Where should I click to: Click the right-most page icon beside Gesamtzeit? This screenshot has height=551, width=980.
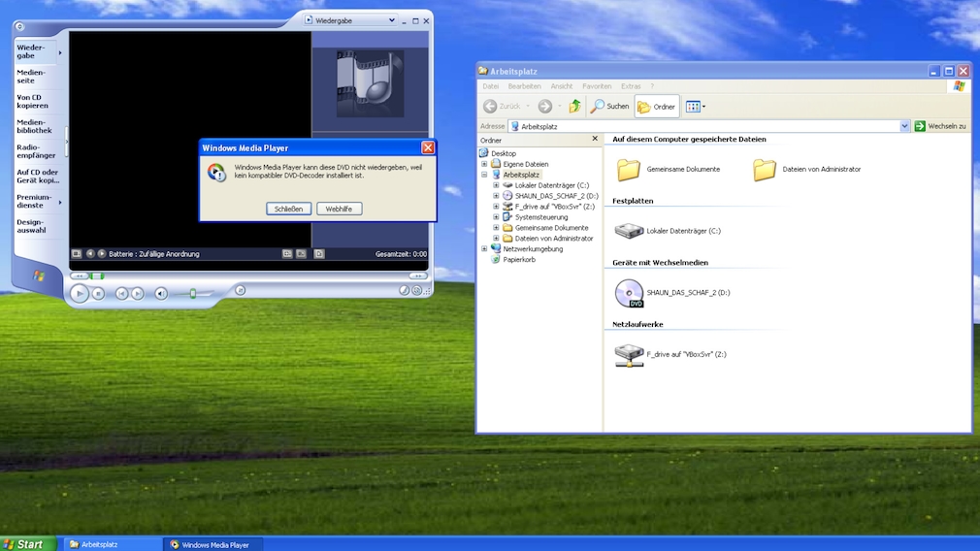(319, 253)
